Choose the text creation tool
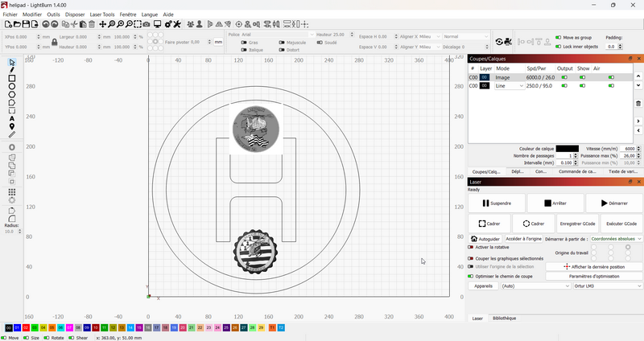 pyautogui.click(x=12, y=119)
